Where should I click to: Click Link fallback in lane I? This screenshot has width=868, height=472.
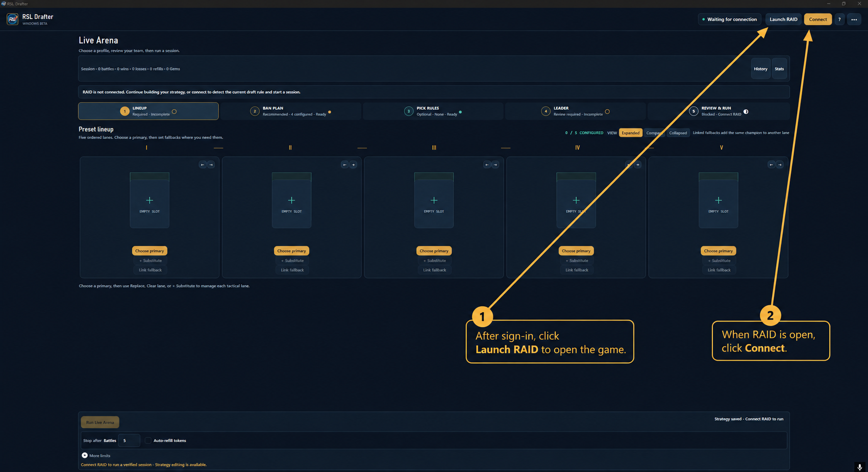coord(150,270)
